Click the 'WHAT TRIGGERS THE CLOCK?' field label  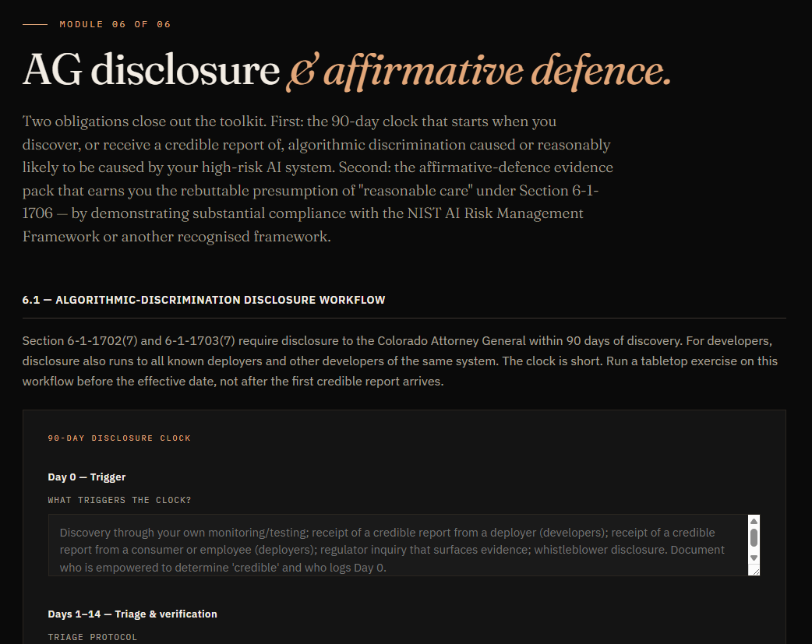click(x=120, y=500)
